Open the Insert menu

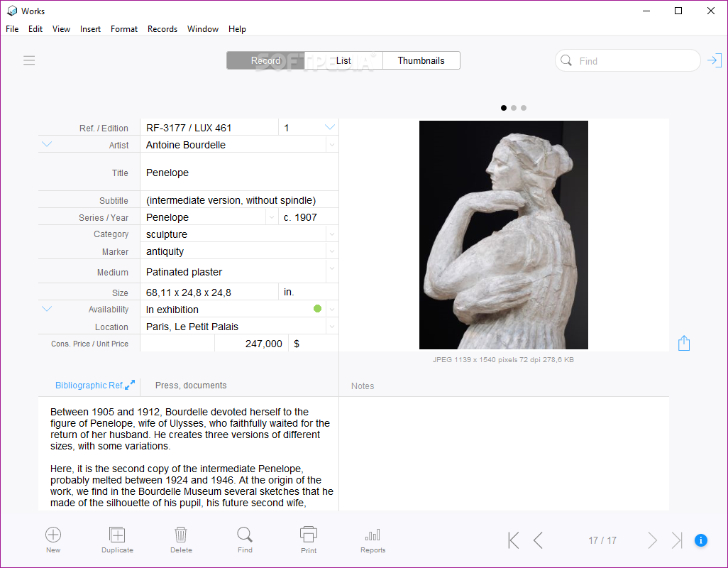point(90,29)
